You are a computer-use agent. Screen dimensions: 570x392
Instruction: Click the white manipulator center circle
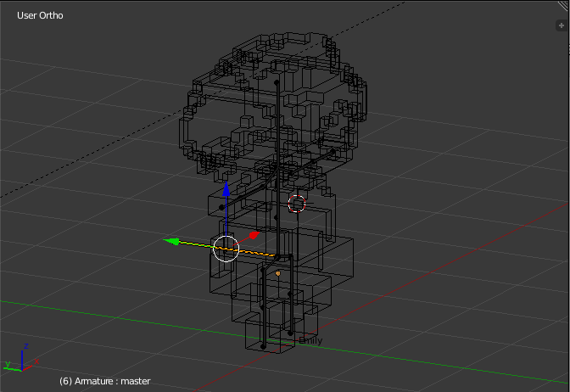[226, 249]
